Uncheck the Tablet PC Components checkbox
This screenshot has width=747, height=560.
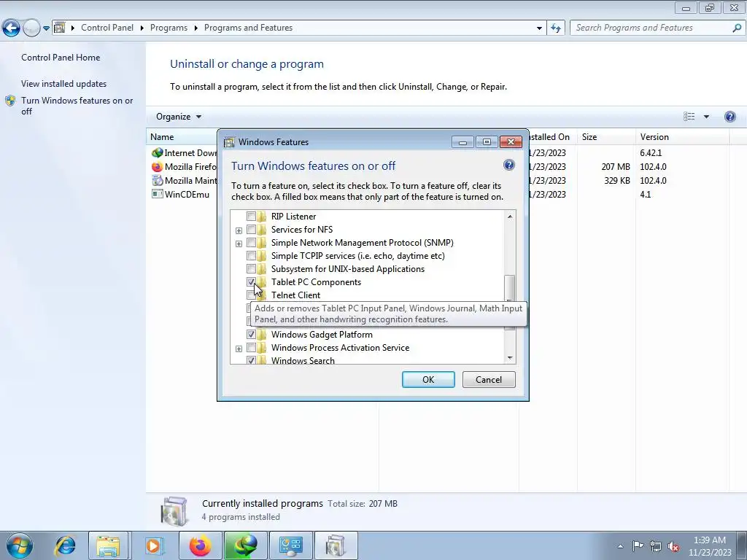click(x=251, y=282)
